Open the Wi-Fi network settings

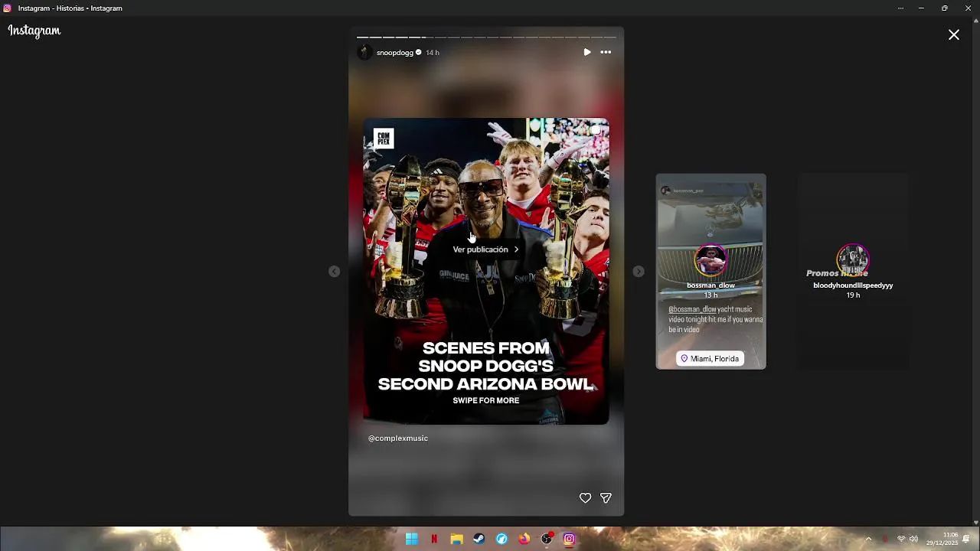coord(901,539)
